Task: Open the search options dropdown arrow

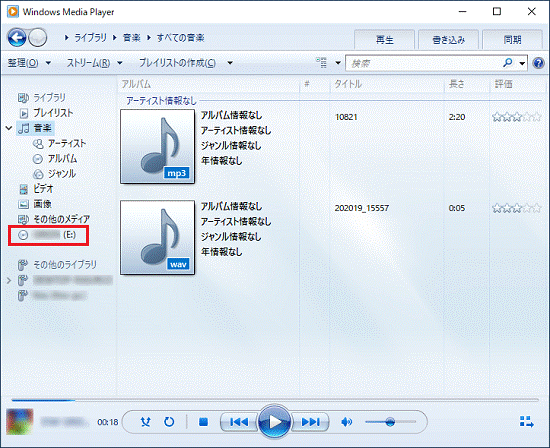Action: click(x=522, y=63)
